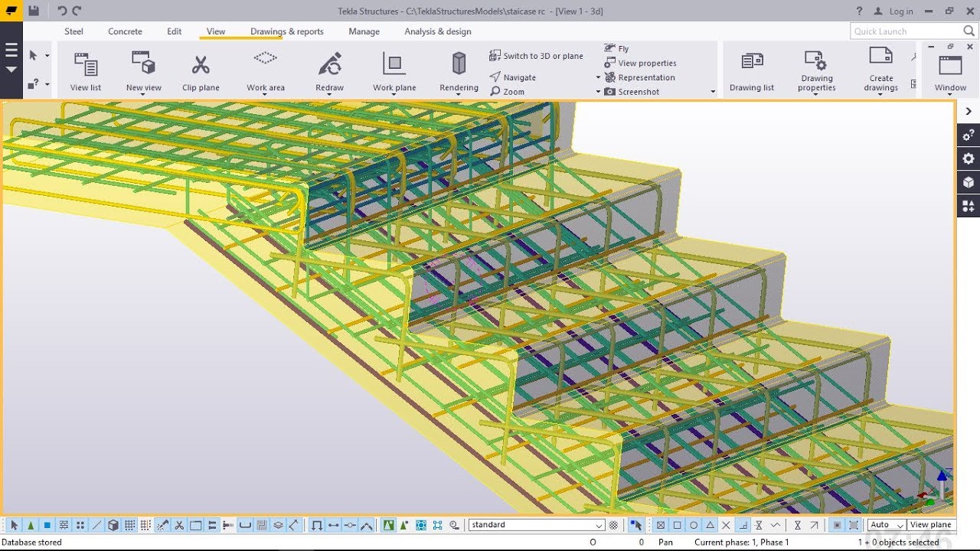Click in the Quick Launch search field
This screenshot has width=980, height=551.
(913, 31)
